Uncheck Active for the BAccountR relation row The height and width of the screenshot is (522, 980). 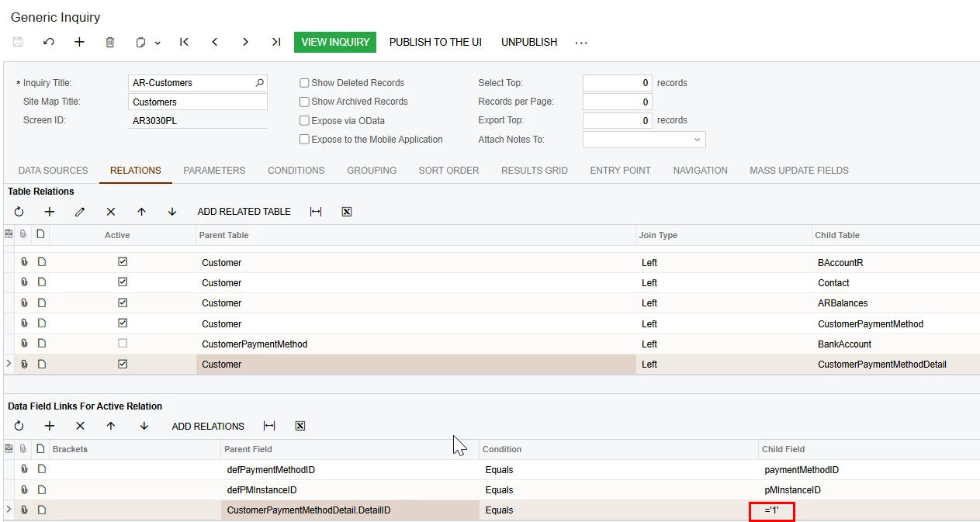click(123, 262)
